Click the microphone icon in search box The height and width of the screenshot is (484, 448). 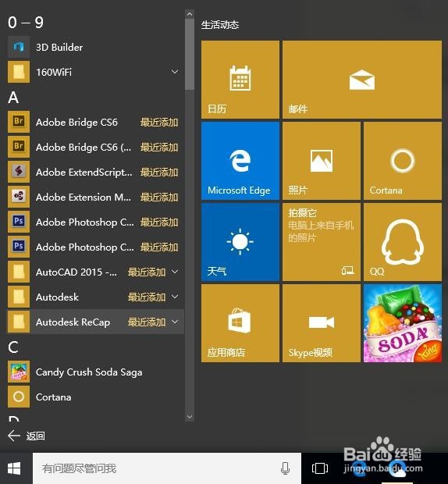(x=285, y=468)
